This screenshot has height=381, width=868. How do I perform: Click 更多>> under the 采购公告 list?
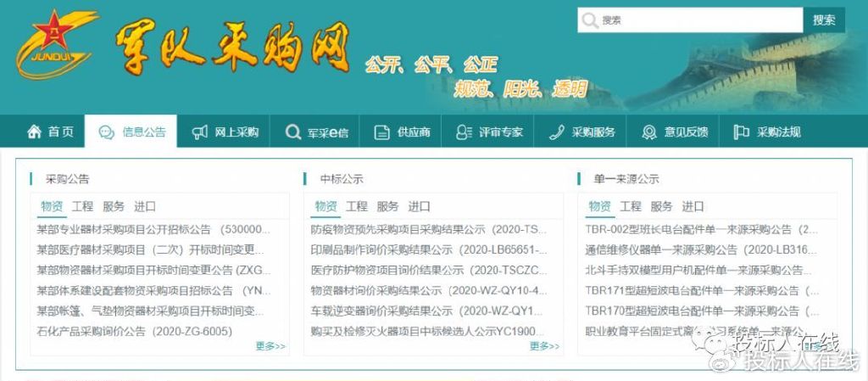[270, 346]
